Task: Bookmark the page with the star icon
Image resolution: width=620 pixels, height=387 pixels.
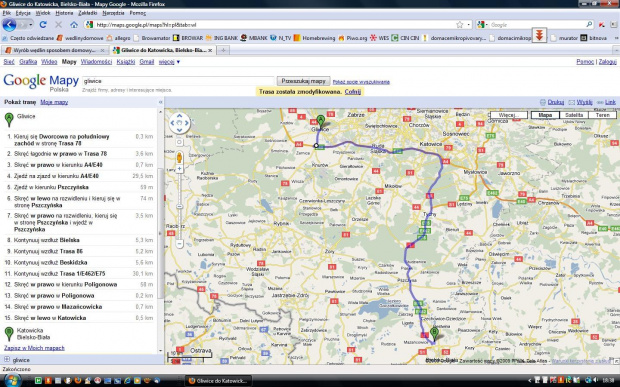Action: (x=459, y=25)
